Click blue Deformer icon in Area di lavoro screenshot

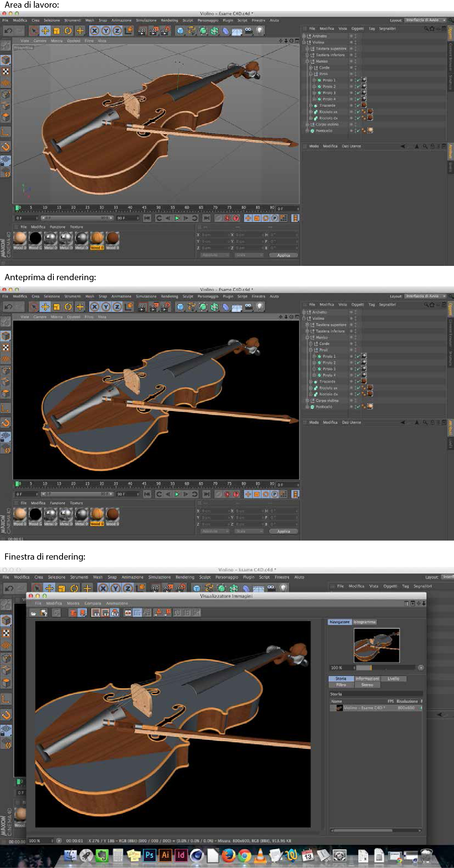(x=226, y=31)
